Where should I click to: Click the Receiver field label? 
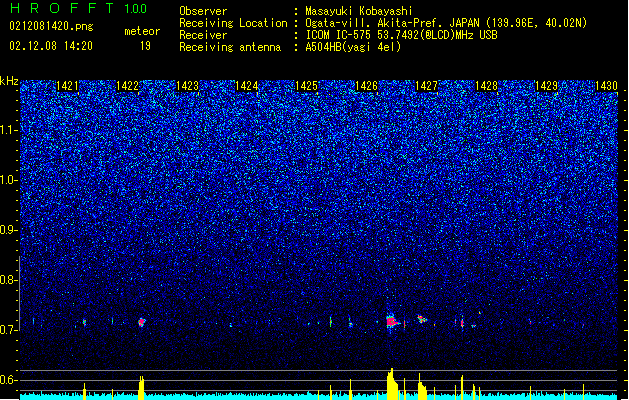click(203, 35)
